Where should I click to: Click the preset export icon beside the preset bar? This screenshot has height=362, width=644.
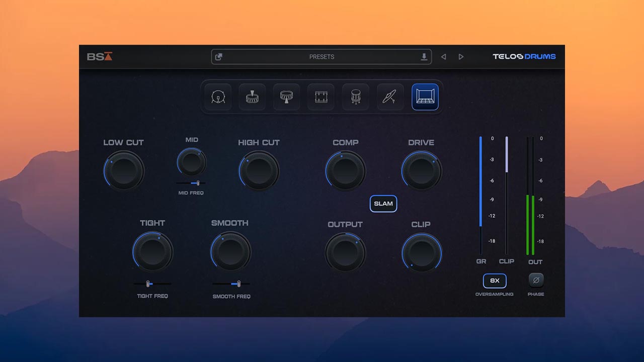coord(220,57)
